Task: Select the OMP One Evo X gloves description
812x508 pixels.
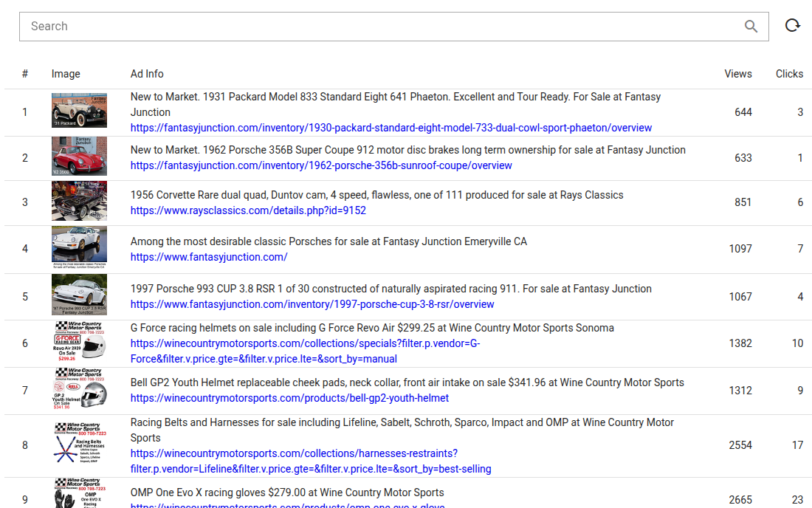Action: [x=287, y=493]
